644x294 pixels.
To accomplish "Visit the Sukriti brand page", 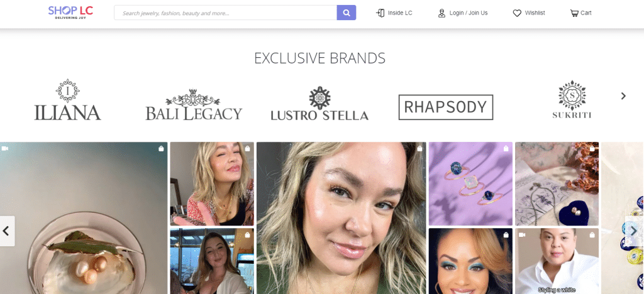I will click(x=572, y=99).
